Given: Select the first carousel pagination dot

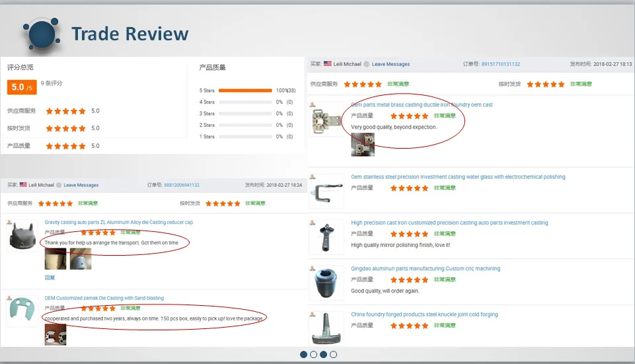Looking at the screenshot, I should pos(303,355).
